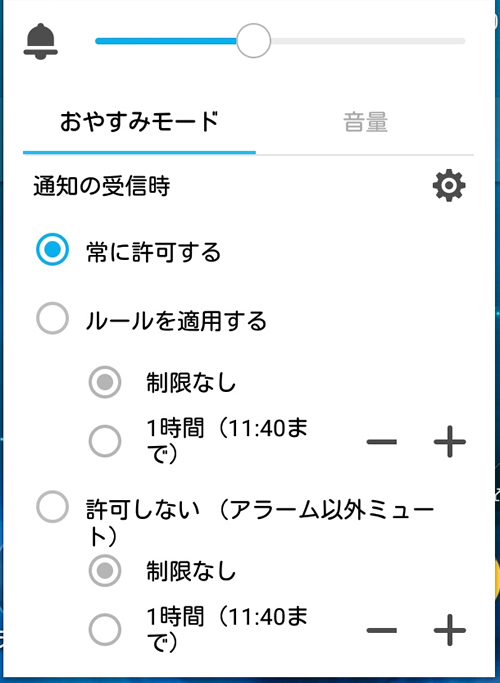Increase duration with plus under ルールを適用する
This screenshot has height=683, width=500.
(450, 442)
